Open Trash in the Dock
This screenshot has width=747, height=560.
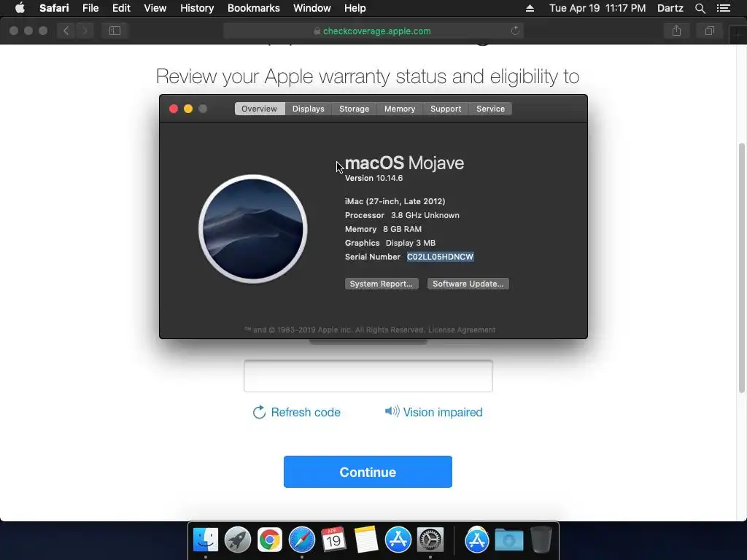tap(541, 540)
